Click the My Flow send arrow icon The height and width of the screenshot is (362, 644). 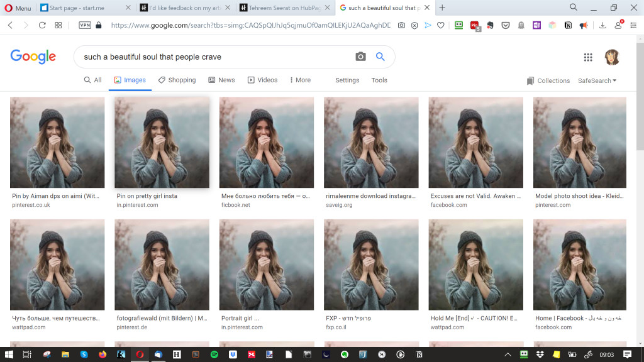pos(428,25)
